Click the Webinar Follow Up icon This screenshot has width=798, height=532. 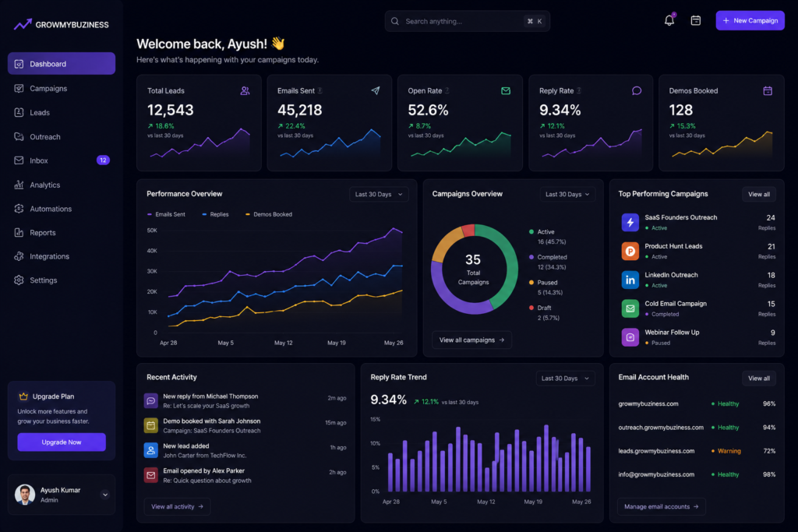pos(630,337)
